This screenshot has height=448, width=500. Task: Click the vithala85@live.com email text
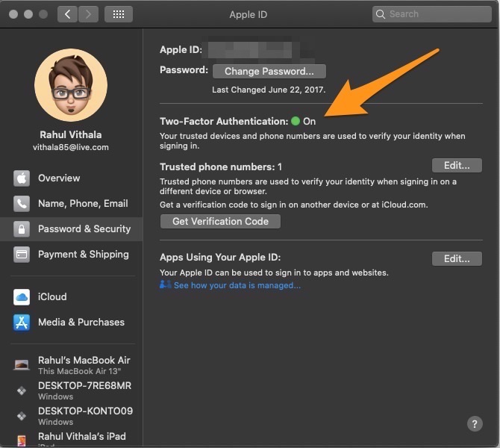(x=71, y=147)
